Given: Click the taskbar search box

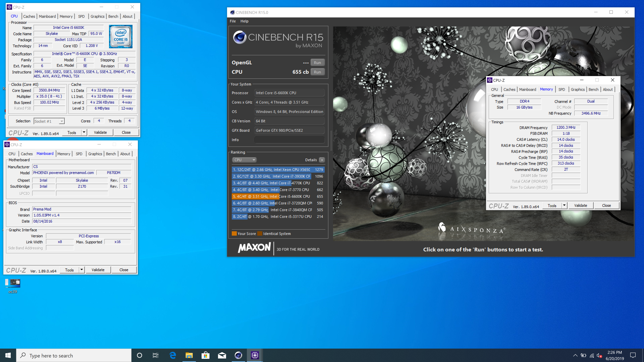Looking at the screenshot, I should [74, 355].
